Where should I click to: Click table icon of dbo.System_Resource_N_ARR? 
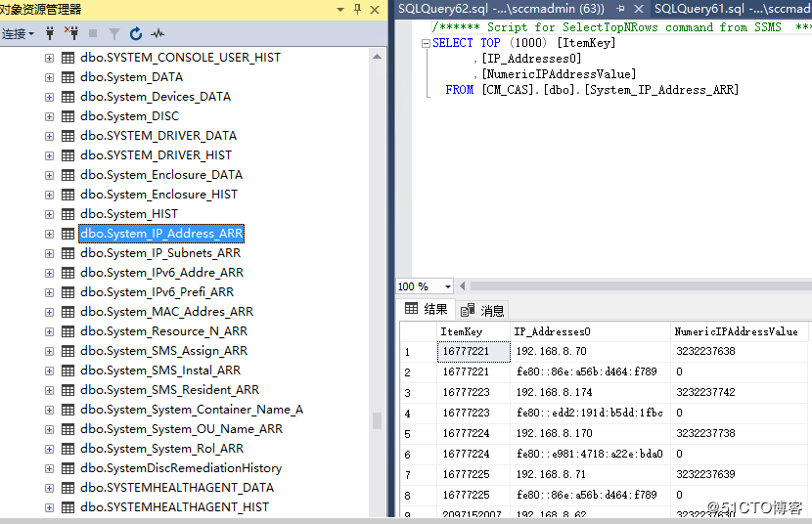(x=68, y=331)
